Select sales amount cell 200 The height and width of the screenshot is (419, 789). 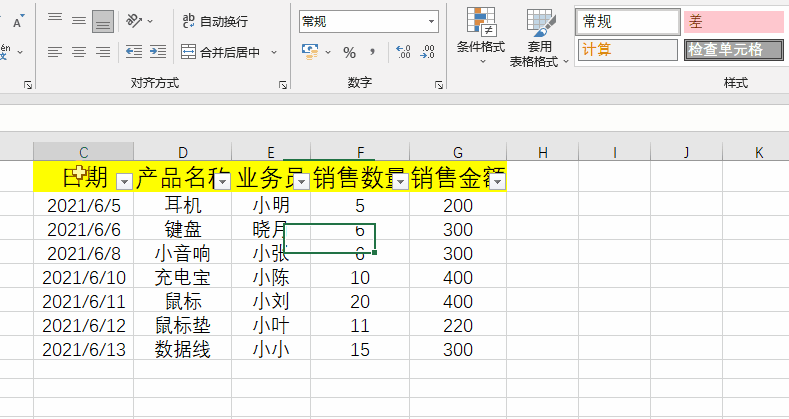point(458,205)
